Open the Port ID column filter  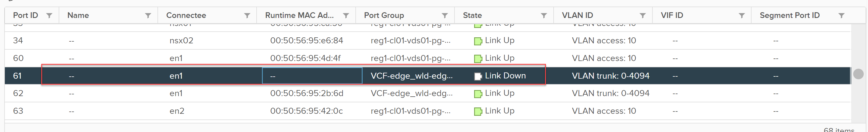49,15
